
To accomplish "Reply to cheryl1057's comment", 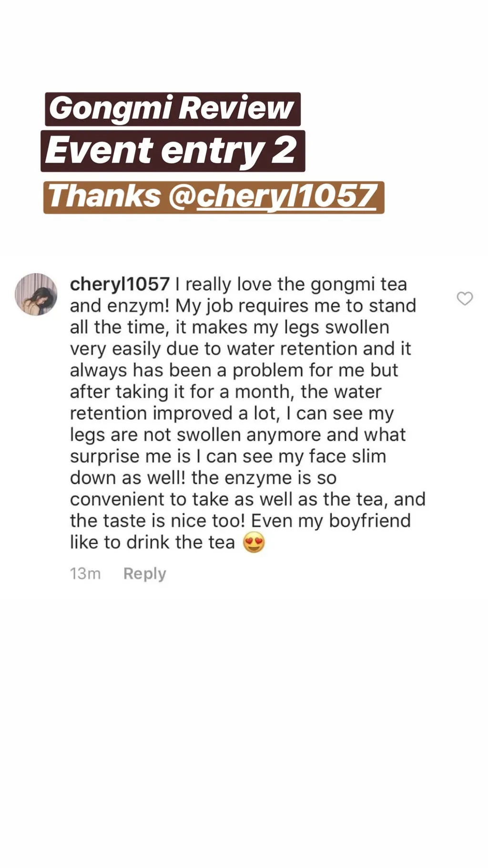I will (144, 573).
